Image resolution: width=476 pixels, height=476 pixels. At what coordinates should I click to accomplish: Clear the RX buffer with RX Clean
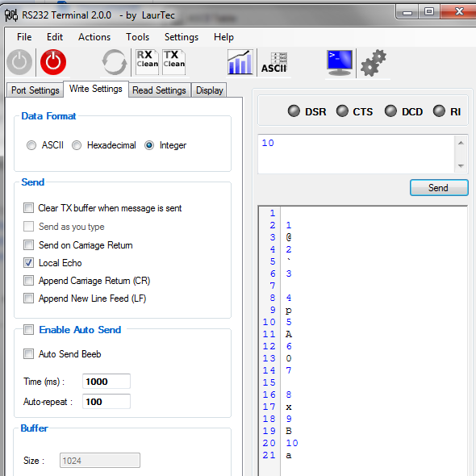[x=147, y=62]
